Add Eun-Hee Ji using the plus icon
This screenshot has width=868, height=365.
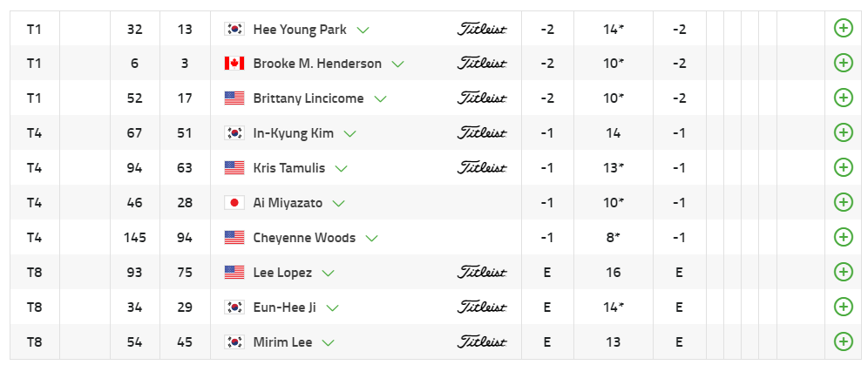pos(843,307)
